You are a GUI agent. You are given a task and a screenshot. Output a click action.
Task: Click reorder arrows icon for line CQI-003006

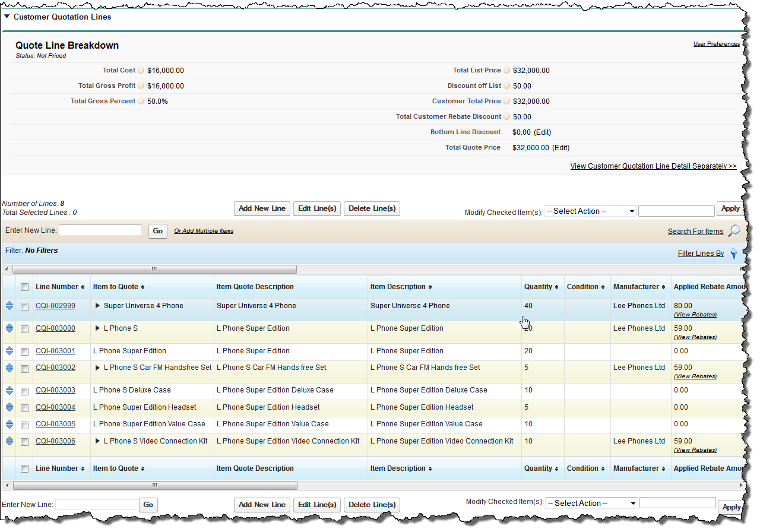pyautogui.click(x=9, y=442)
